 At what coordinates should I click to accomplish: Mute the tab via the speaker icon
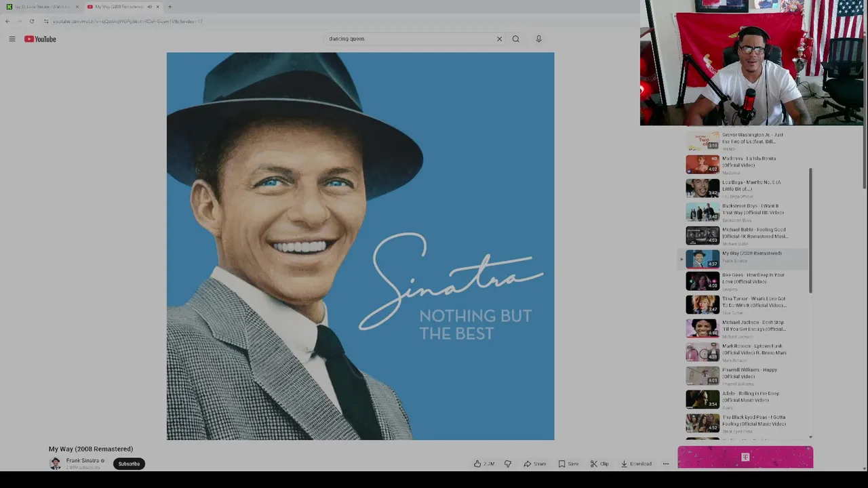[x=149, y=7]
